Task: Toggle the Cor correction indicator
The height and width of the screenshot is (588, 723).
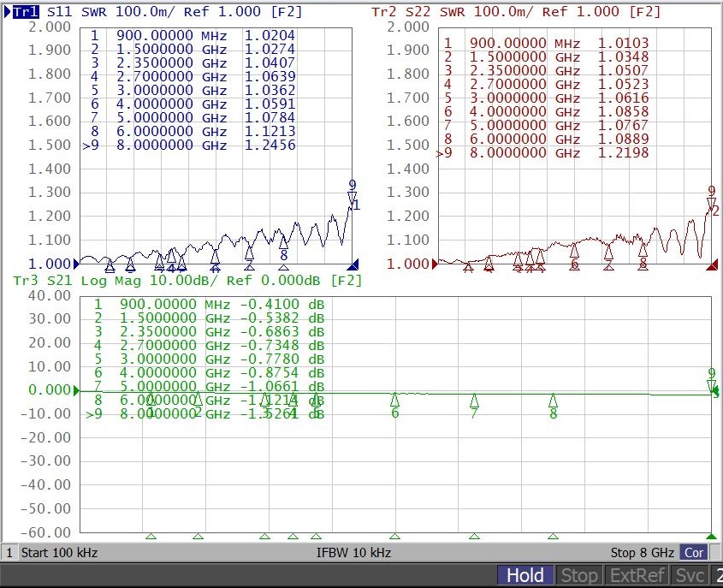Action: [x=693, y=553]
